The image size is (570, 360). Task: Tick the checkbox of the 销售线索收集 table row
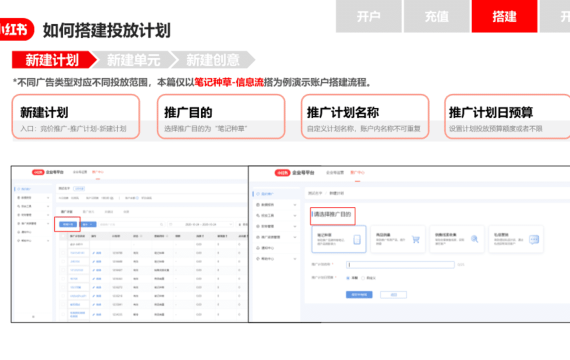[x=63, y=270]
